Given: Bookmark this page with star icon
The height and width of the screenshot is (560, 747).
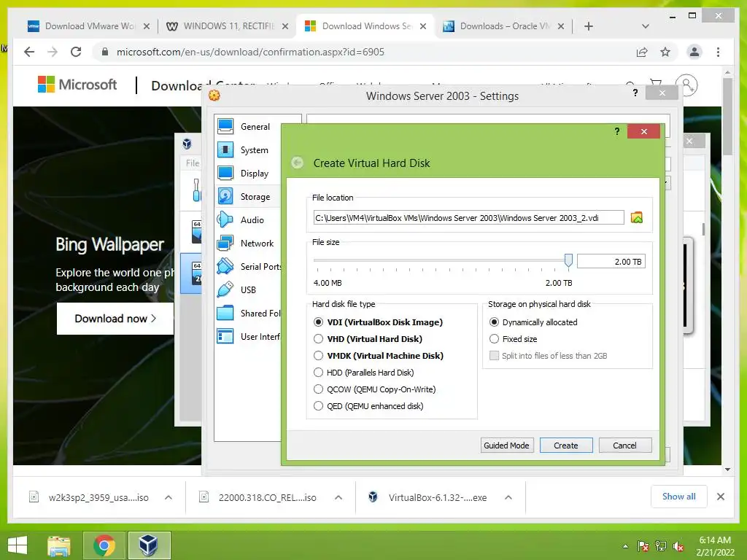Looking at the screenshot, I should (x=665, y=52).
